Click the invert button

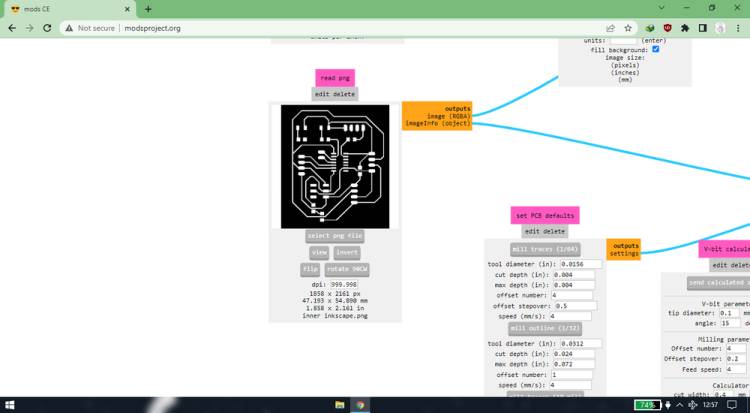point(347,252)
